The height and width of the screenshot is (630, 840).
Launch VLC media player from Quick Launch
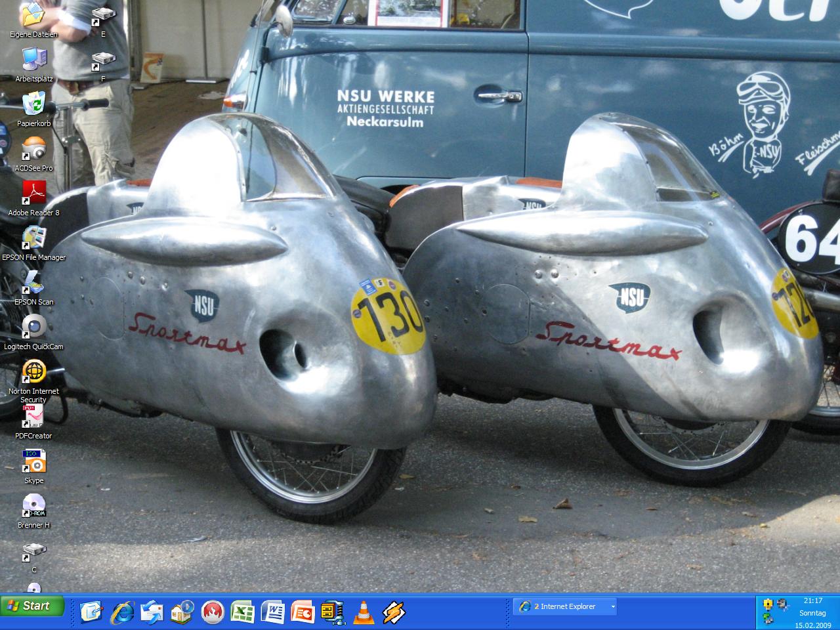363,612
